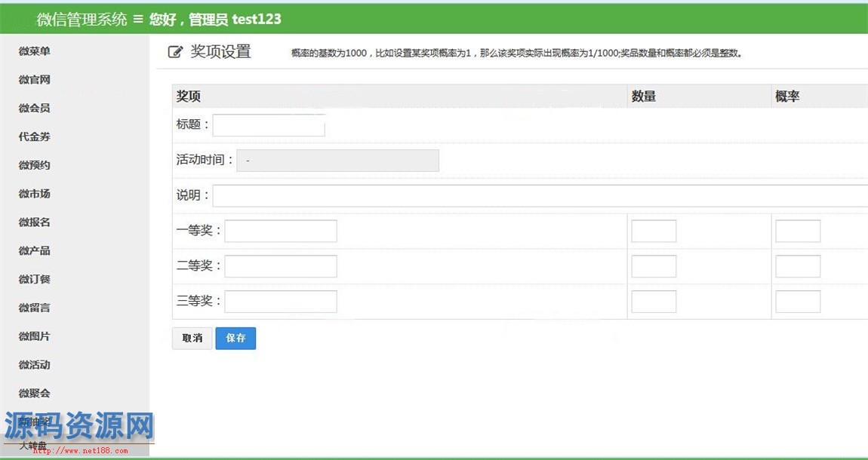Click the hamburger menu icon in the header
Image resolution: width=868 pixels, height=460 pixels.
pos(137,20)
